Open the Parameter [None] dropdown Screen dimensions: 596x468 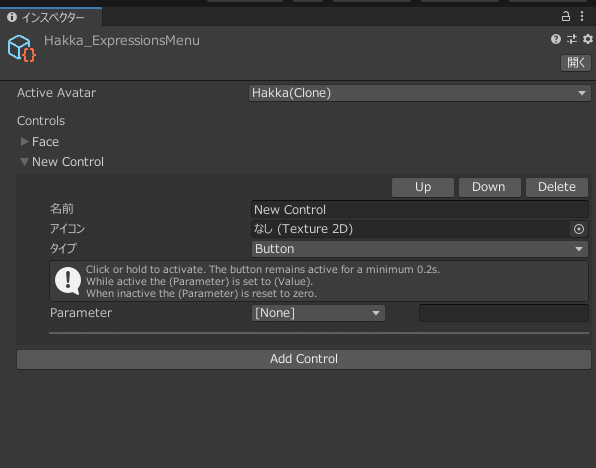318,313
